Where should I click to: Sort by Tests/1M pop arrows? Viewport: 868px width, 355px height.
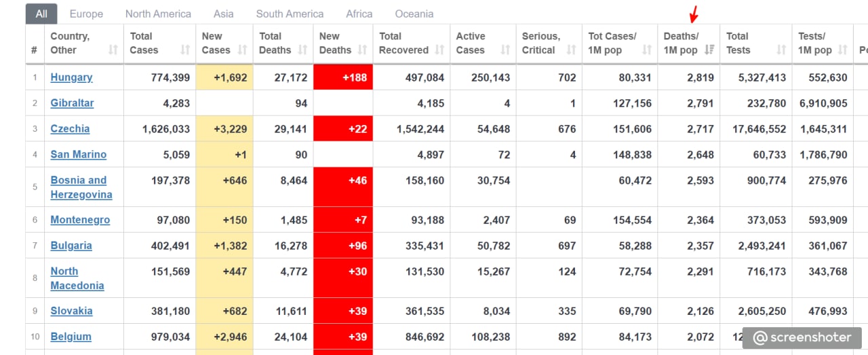pos(843,50)
